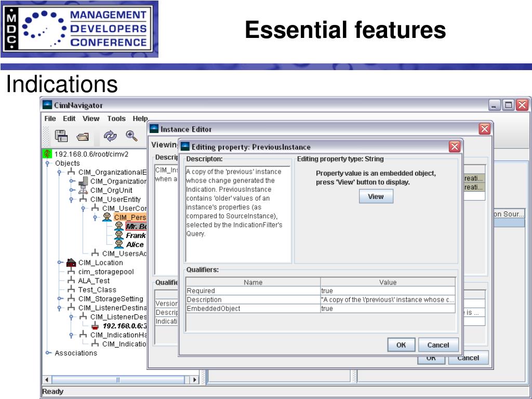
Task: Click the View button for embedded object
Action: point(376,196)
